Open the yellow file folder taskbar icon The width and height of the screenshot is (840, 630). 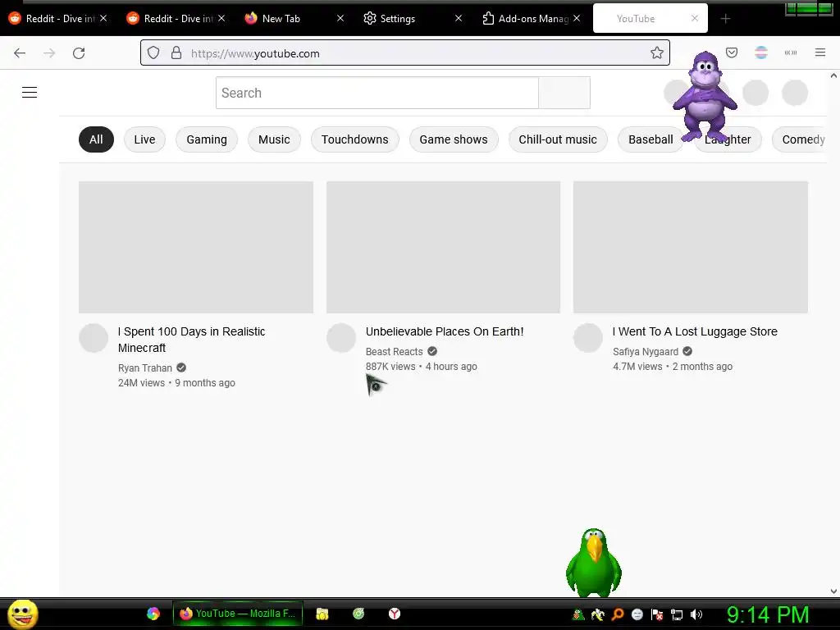322,614
